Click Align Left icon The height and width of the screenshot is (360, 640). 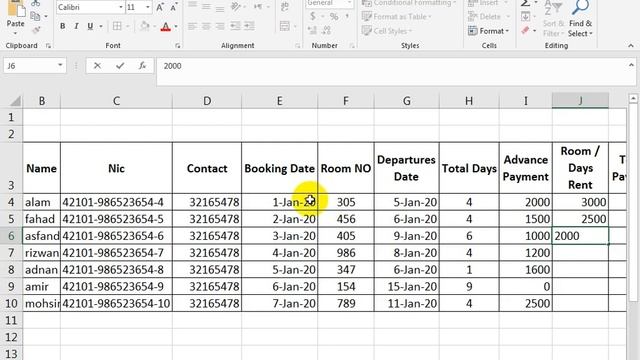[x=192, y=26]
